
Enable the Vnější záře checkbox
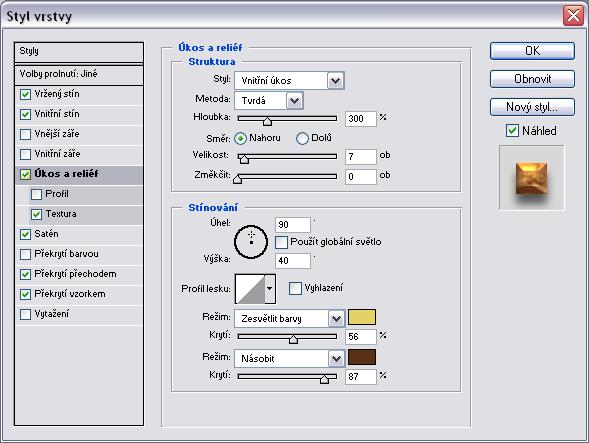pyautogui.click(x=25, y=134)
